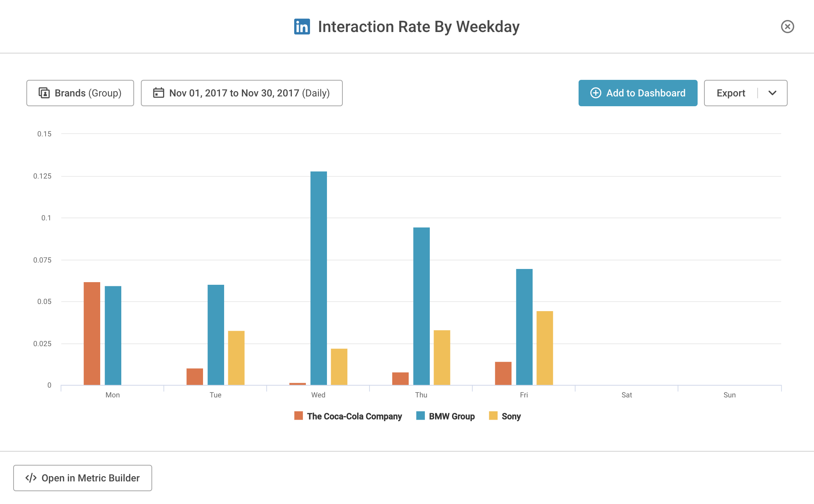Toggle The Coca-Cola Company legend color swatch
Viewport: 814px width, 504px height.
tap(299, 416)
